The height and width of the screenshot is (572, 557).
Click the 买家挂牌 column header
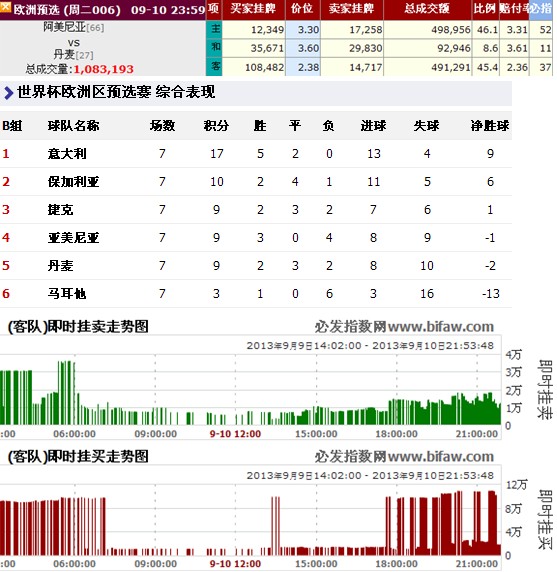(254, 9)
